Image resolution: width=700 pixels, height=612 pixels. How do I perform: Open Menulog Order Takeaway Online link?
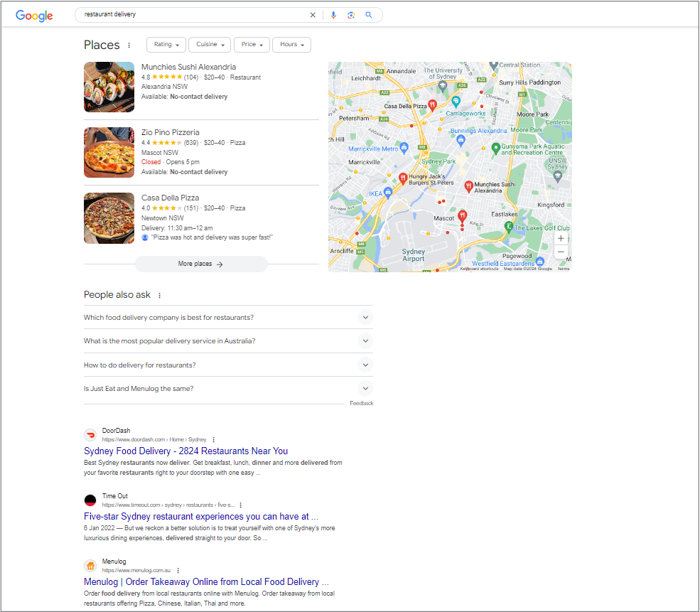click(206, 581)
